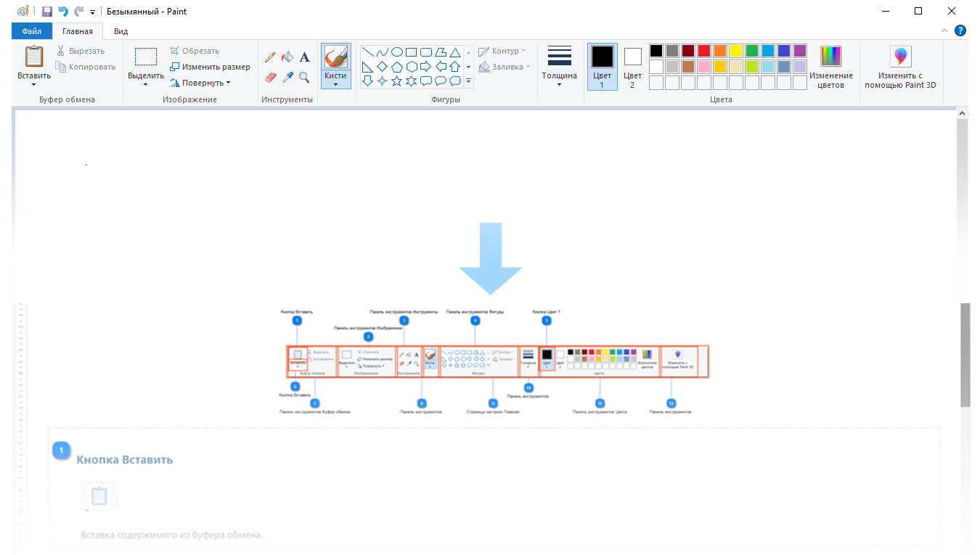Viewport: 980px width, 555px height.
Task: Select the Fill with color bucket tool
Action: [287, 57]
